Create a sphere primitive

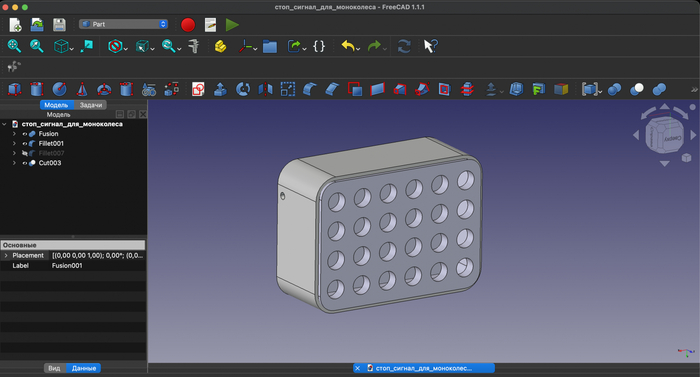click(59, 89)
